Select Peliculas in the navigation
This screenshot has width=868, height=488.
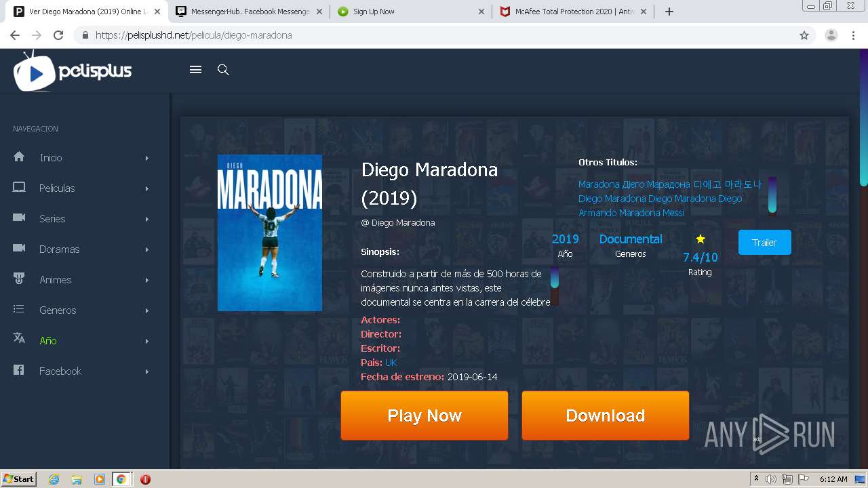[x=57, y=188]
